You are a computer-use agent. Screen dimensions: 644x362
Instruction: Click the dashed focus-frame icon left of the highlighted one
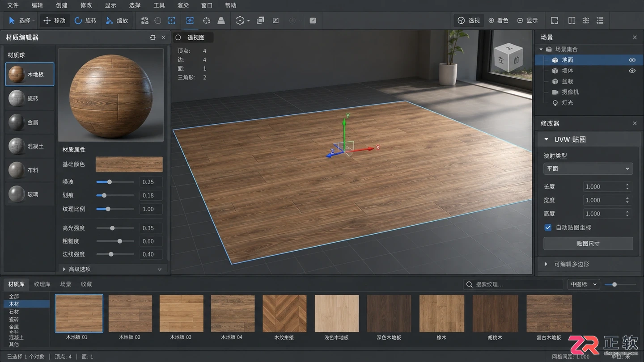coord(172,21)
